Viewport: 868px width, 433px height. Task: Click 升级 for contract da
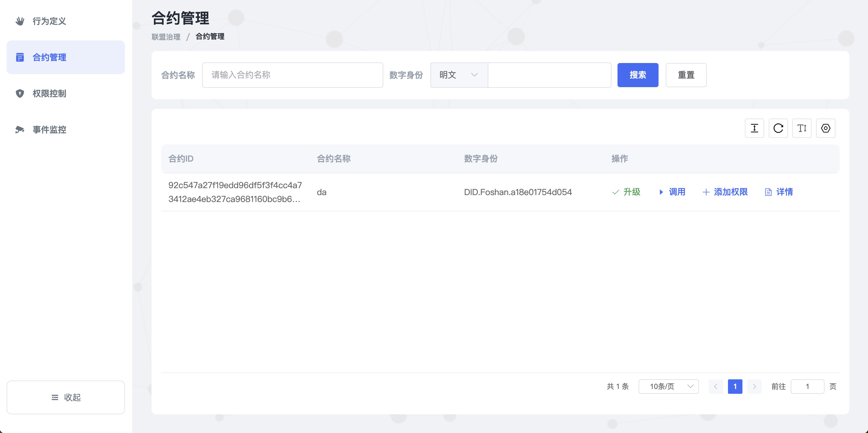(626, 192)
